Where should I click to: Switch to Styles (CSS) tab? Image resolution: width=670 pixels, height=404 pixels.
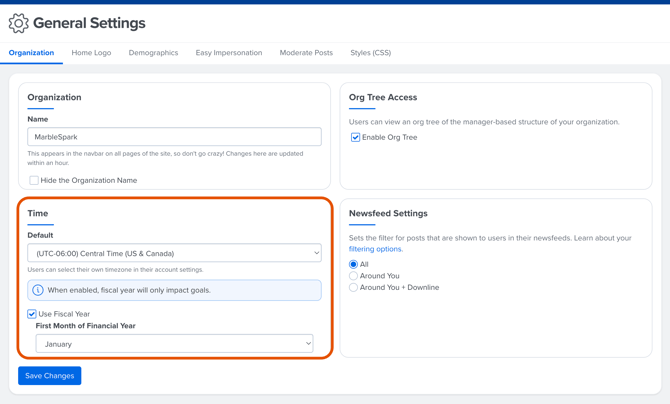(x=370, y=53)
